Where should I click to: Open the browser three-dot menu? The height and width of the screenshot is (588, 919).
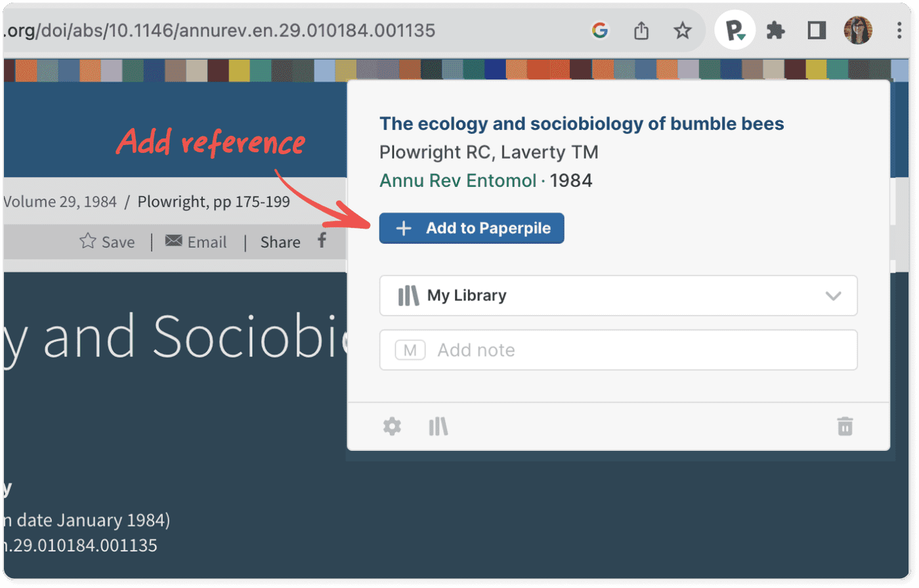pyautogui.click(x=899, y=30)
